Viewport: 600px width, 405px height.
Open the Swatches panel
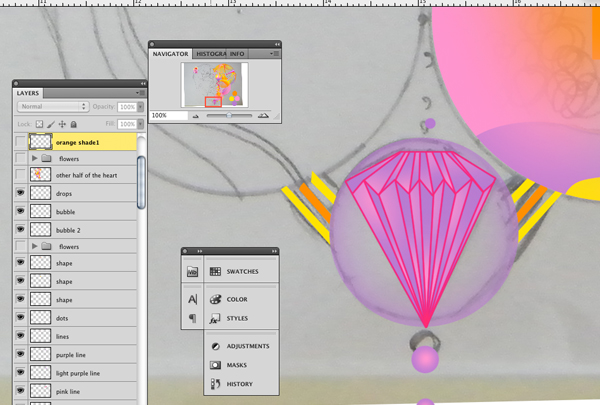click(x=241, y=271)
